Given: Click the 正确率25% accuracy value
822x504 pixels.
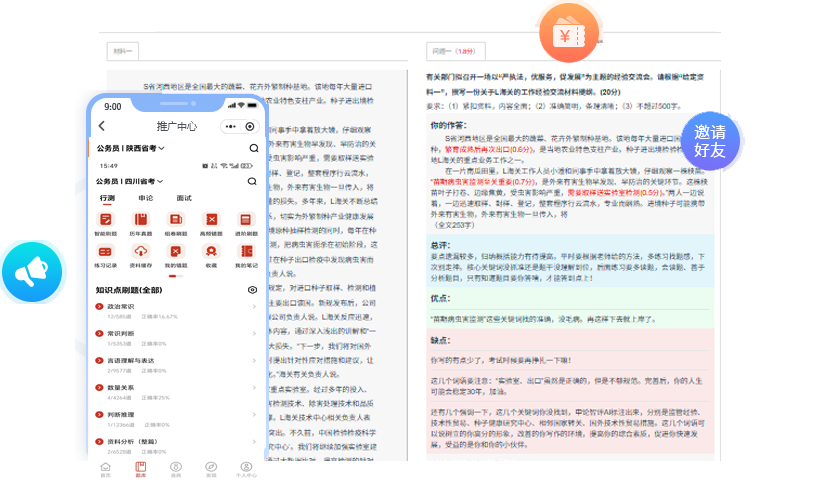Looking at the screenshot, I should [155, 398].
